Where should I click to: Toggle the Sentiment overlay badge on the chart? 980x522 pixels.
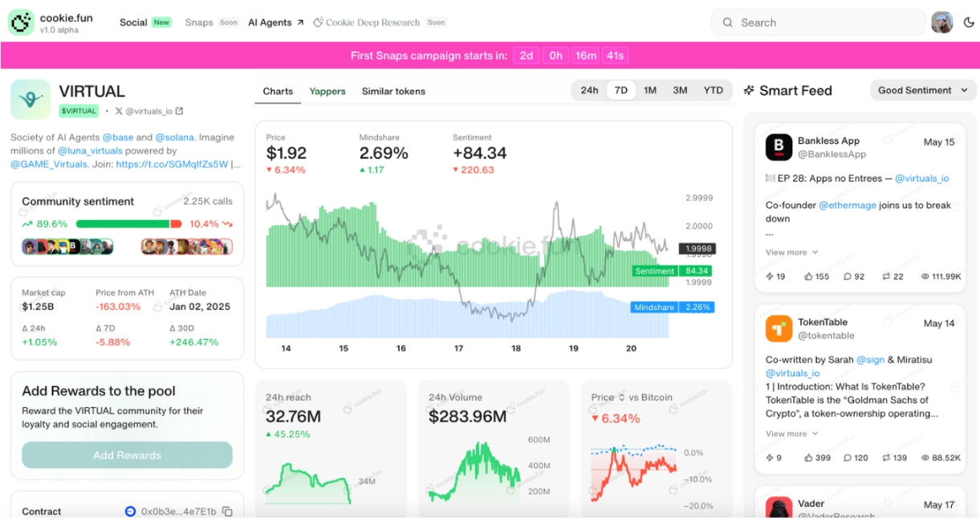tap(654, 271)
